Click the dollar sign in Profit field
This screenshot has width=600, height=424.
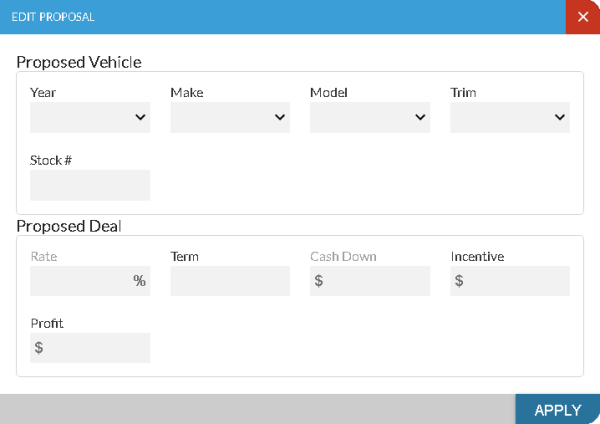coord(39,348)
